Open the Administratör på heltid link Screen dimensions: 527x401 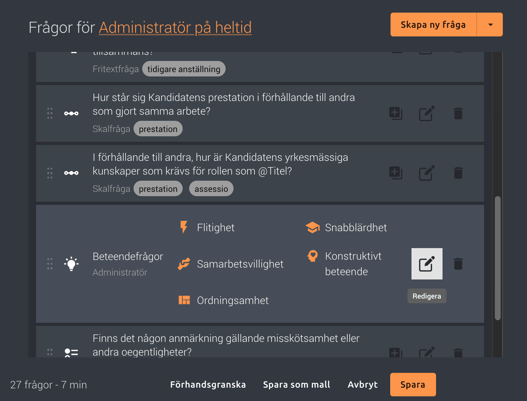pyautogui.click(x=175, y=28)
